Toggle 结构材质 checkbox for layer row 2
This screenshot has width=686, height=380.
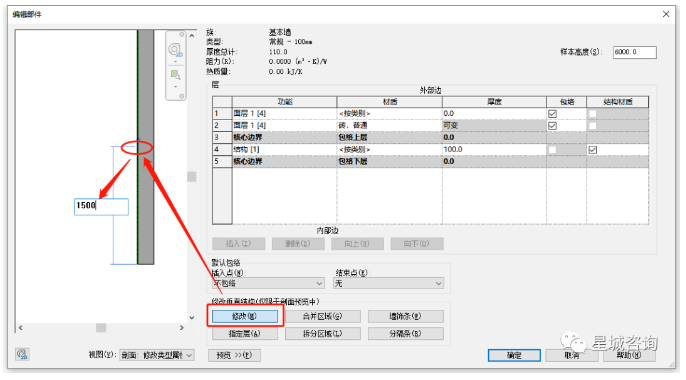coord(592,126)
